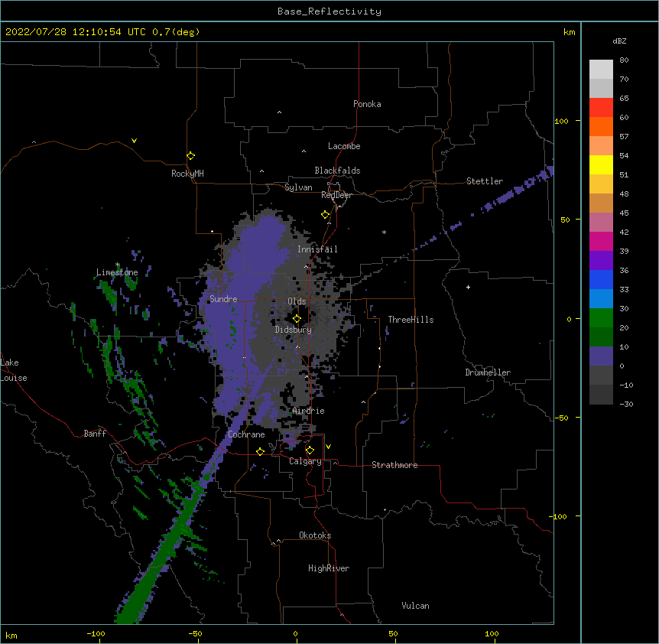Image resolution: width=659 pixels, height=644 pixels.
Task: Select the Innisfail label
Action: [317, 249]
